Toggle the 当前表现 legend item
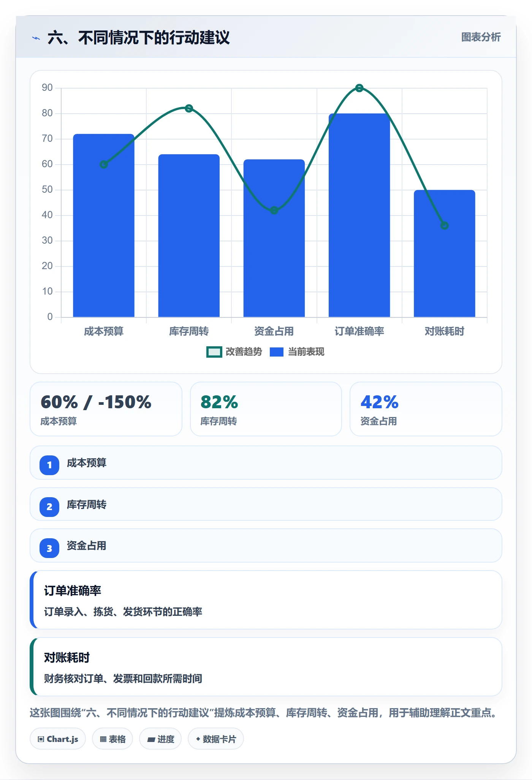Image resolution: width=532 pixels, height=780 pixels. tap(297, 352)
